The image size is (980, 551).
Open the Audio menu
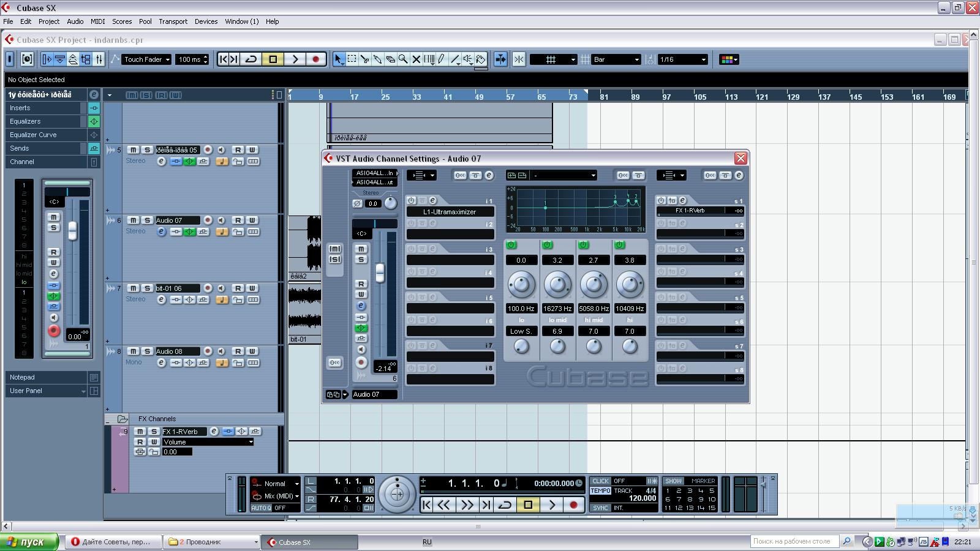coord(75,21)
